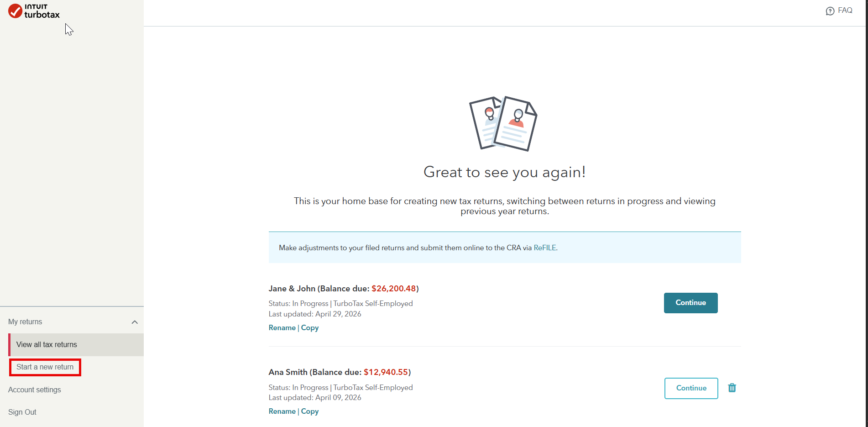Click 'Last updated: April 09, 2026' text

tap(315, 398)
